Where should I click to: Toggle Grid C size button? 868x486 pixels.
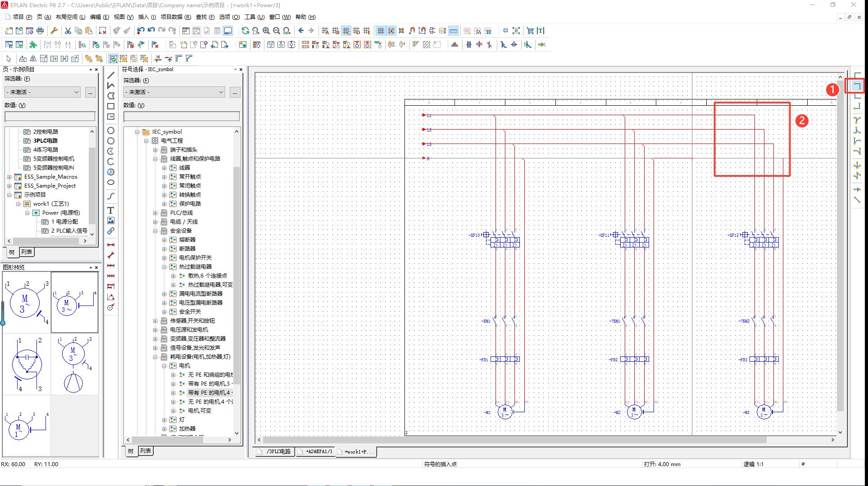click(346, 31)
